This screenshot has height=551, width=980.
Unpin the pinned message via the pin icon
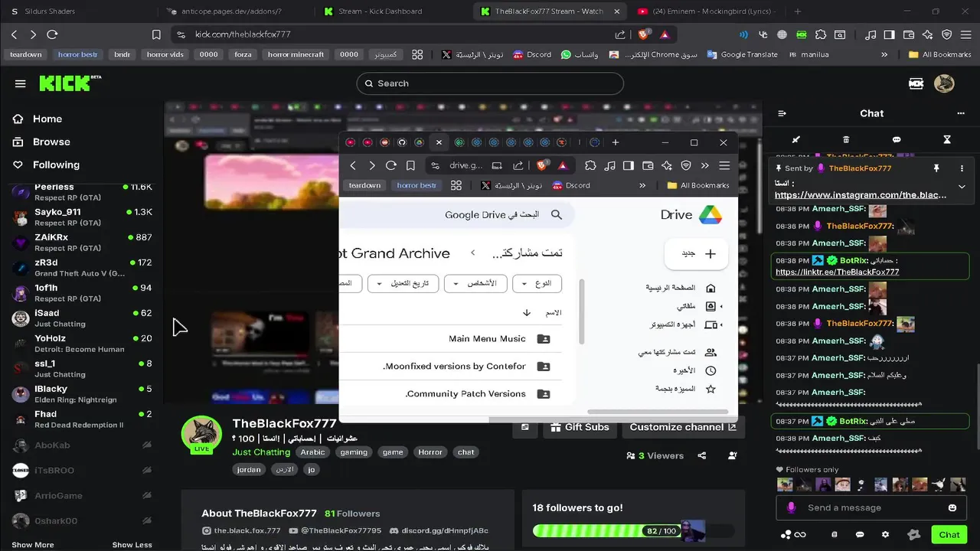click(936, 168)
